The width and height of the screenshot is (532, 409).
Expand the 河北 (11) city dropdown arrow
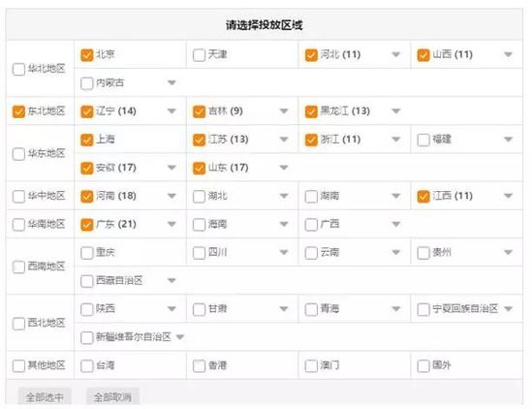tap(396, 54)
